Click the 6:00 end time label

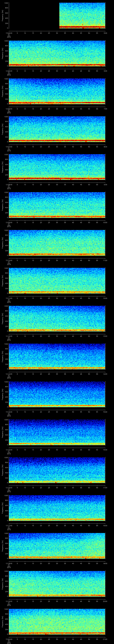pyautogui.click(x=105, y=71)
